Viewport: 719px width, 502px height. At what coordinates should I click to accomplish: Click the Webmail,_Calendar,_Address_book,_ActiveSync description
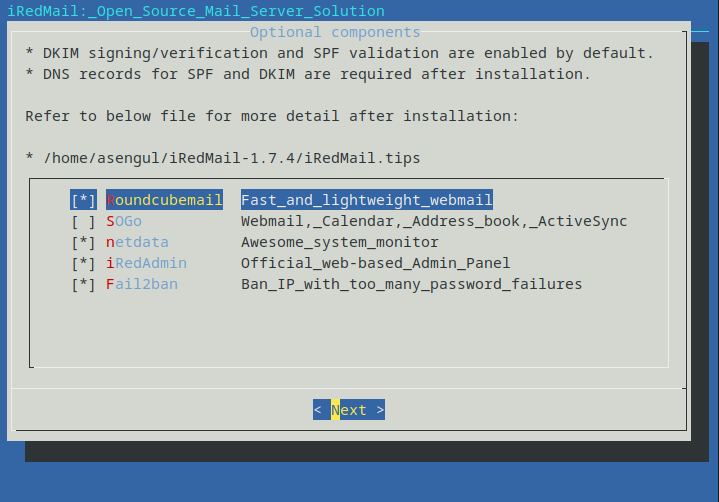pyautogui.click(x=434, y=221)
